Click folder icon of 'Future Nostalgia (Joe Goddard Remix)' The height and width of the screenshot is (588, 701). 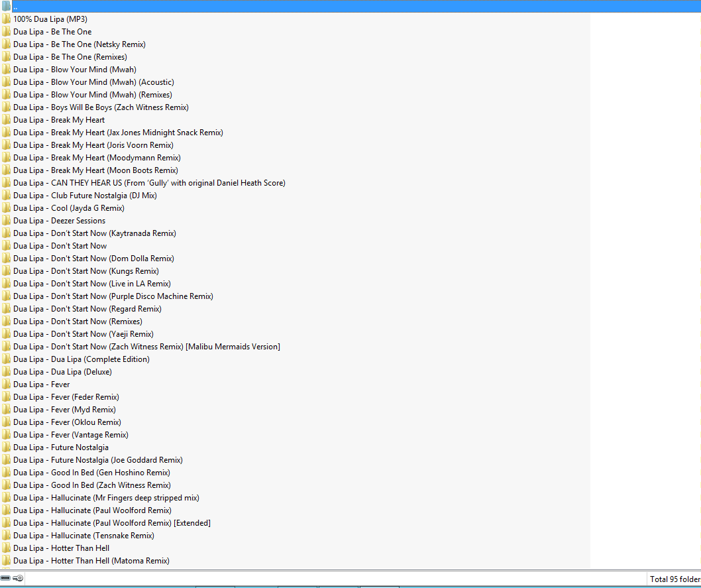pos(6,459)
